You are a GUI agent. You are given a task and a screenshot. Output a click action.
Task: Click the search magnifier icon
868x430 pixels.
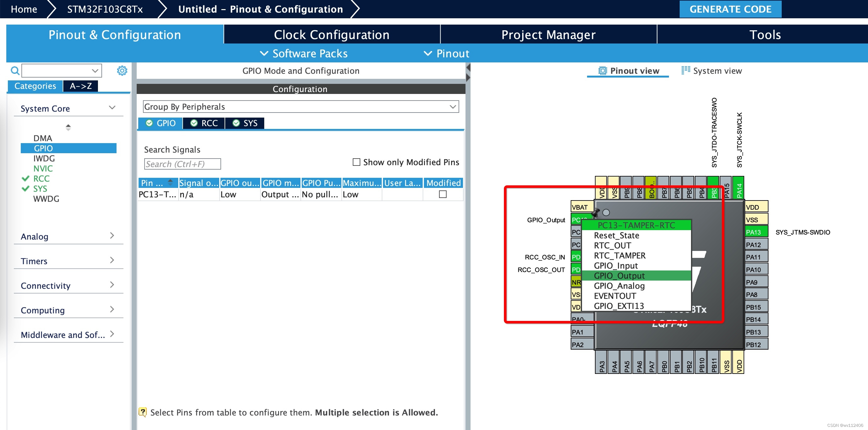click(15, 71)
